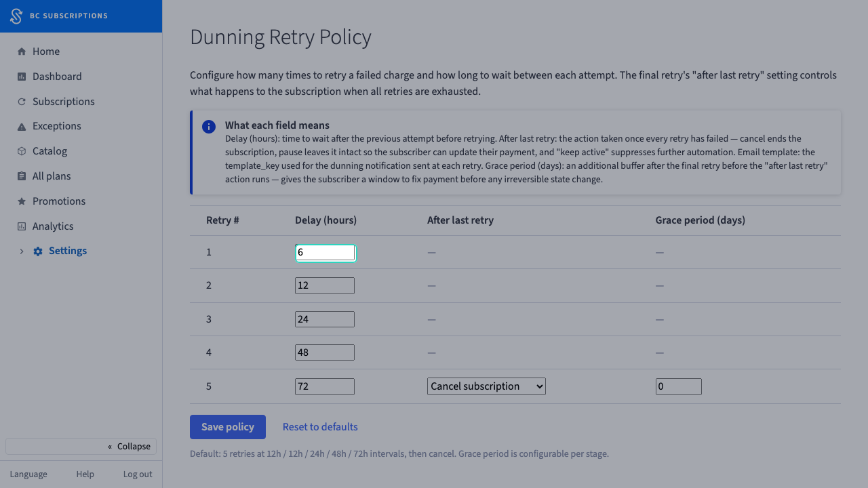This screenshot has width=868, height=488.
Task: Open the Cancel subscription dropdown
Action: 486,386
